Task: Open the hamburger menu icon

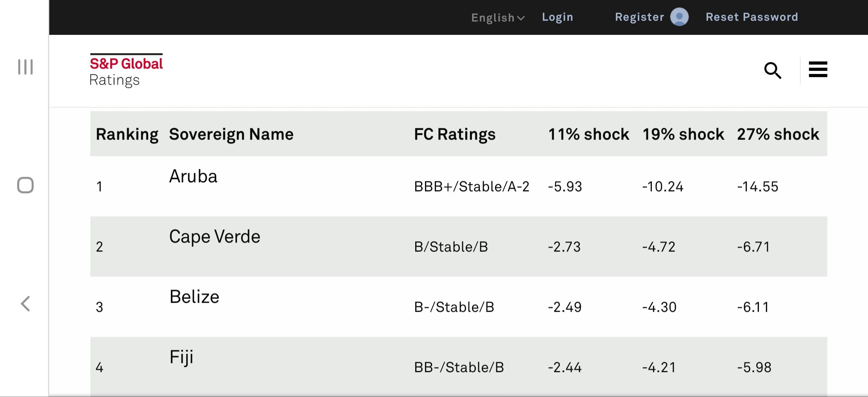Action: 818,70
